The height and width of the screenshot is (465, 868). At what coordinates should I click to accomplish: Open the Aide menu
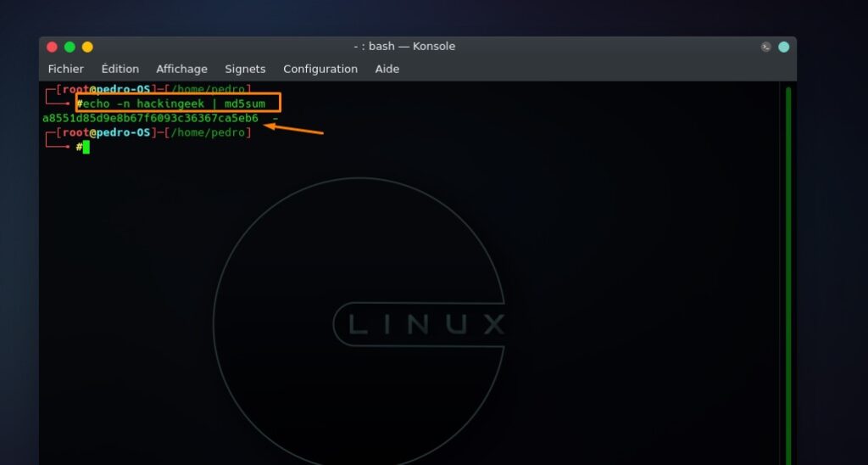click(x=387, y=70)
